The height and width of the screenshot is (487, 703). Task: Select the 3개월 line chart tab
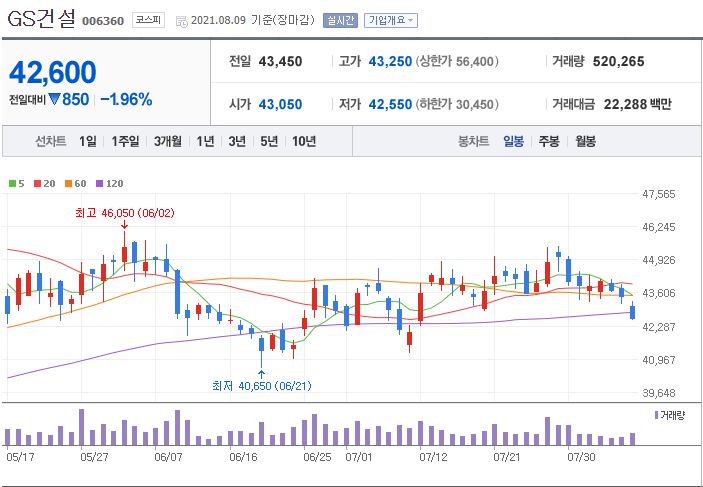(x=168, y=142)
